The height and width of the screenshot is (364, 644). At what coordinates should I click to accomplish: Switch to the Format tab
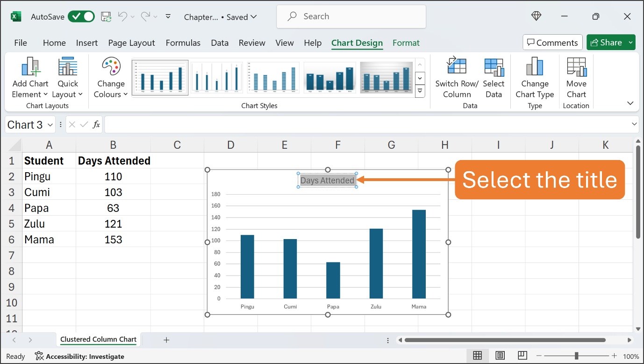(x=406, y=43)
